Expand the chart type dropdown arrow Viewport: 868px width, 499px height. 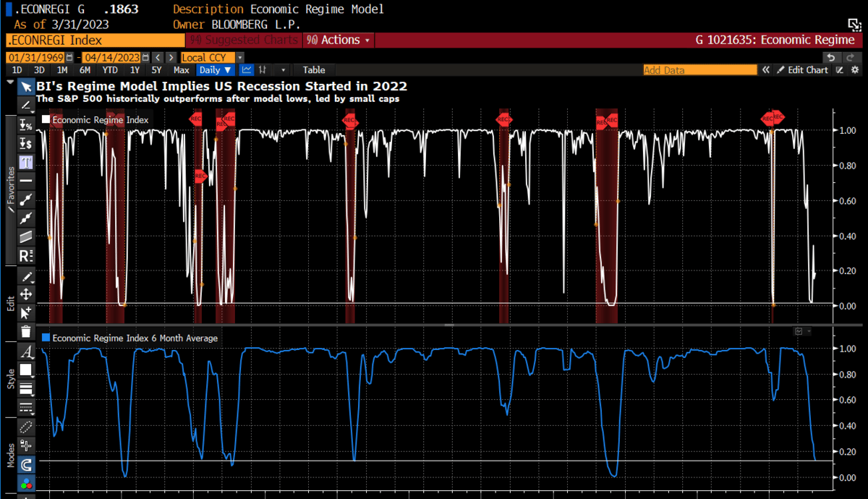282,70
